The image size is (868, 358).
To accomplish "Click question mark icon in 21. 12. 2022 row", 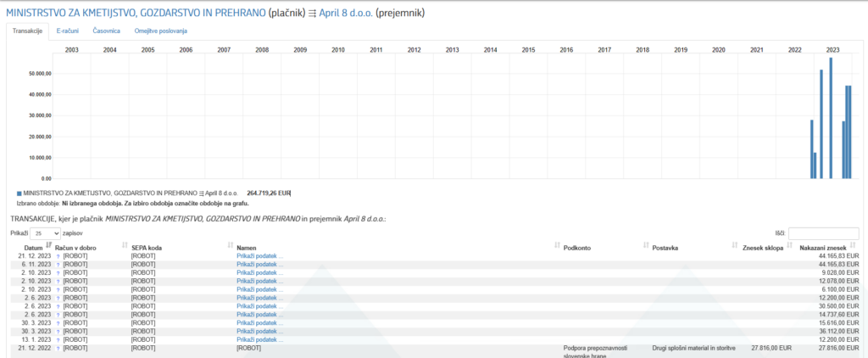I will (58, 348).
